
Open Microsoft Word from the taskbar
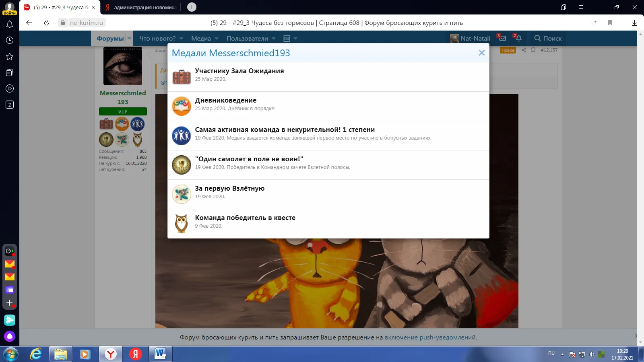pos(160,354)
